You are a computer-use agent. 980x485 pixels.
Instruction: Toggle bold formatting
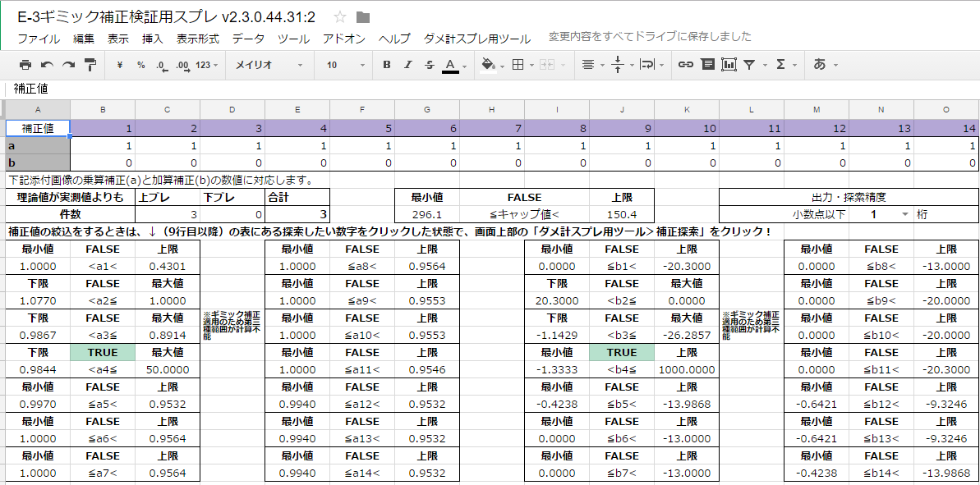tap(386, 65)
